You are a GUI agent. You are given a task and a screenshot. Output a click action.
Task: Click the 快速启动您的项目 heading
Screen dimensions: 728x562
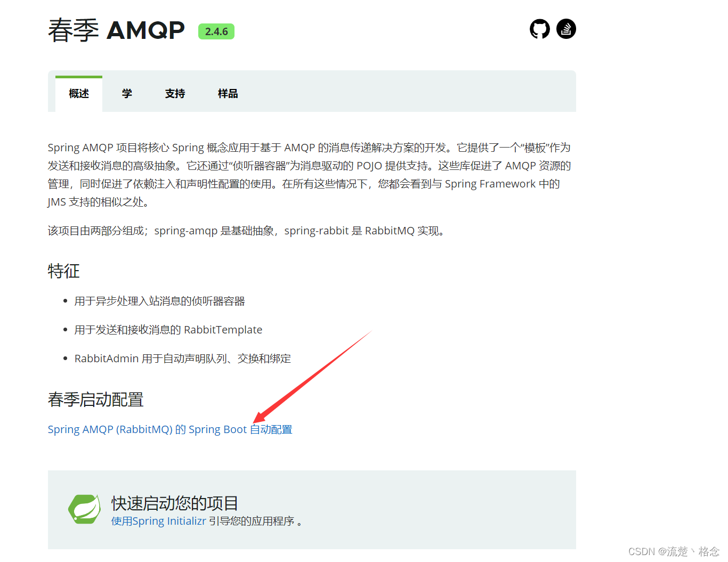point(173,502)
